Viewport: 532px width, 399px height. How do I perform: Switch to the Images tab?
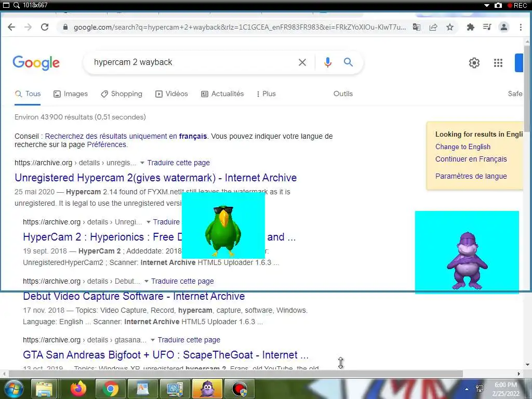pos(71,94)
